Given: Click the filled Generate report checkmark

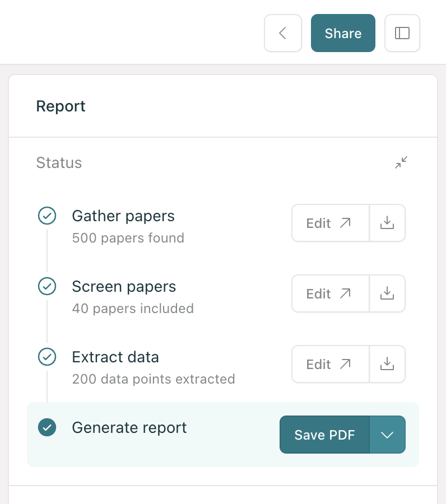Looking at the screenshot, I should pos(47,427).
